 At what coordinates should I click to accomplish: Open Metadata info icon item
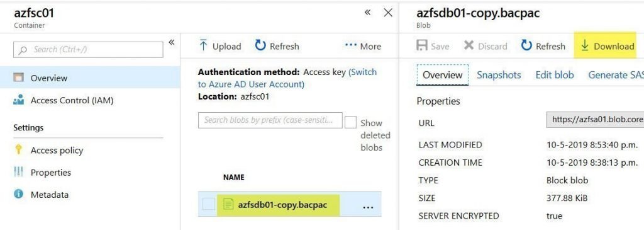pyautogui.click(x=18, y=194)
